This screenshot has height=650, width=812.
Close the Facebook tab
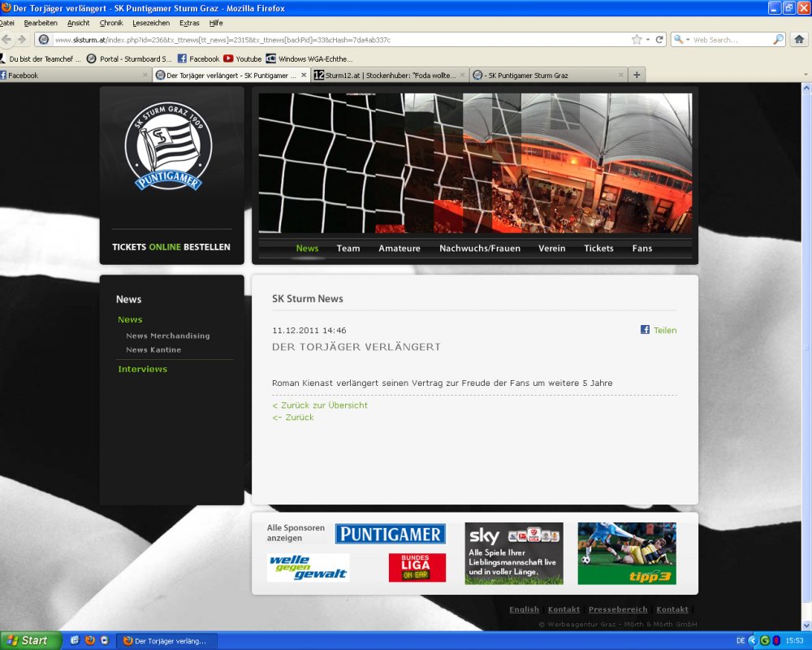145,76
